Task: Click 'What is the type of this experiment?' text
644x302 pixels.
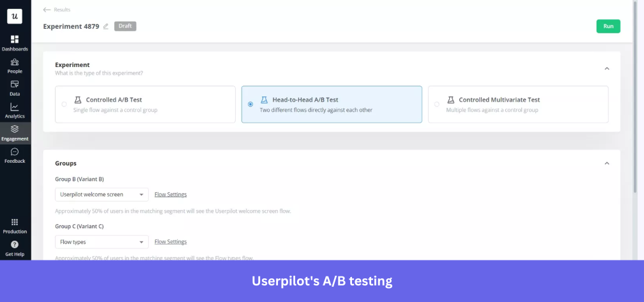Action: click(x=99, y=73)
